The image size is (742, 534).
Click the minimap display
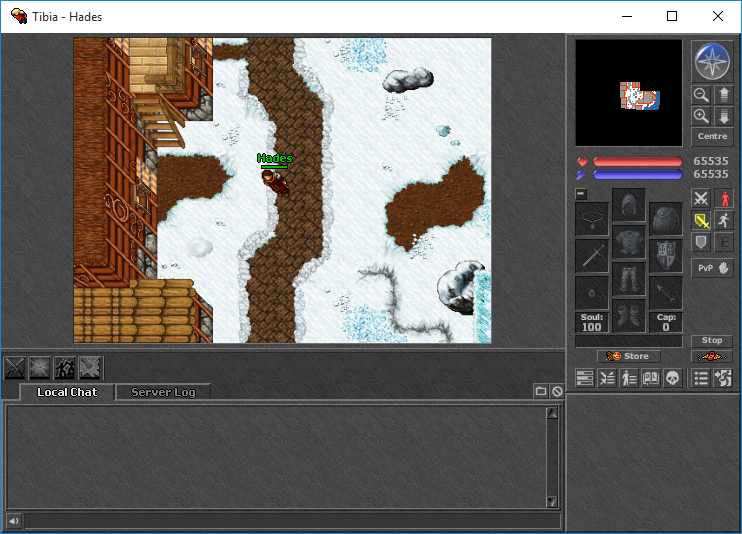click(x=628, y=93)
